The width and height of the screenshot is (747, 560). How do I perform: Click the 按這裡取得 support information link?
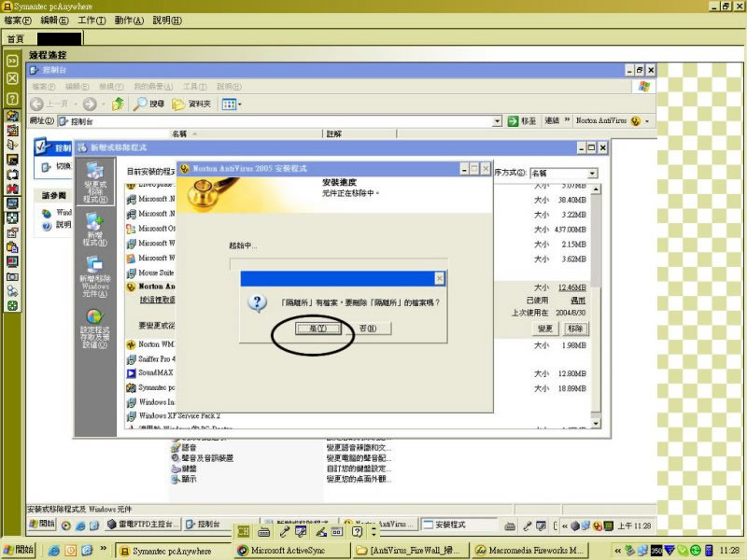(x=157, y=300)
